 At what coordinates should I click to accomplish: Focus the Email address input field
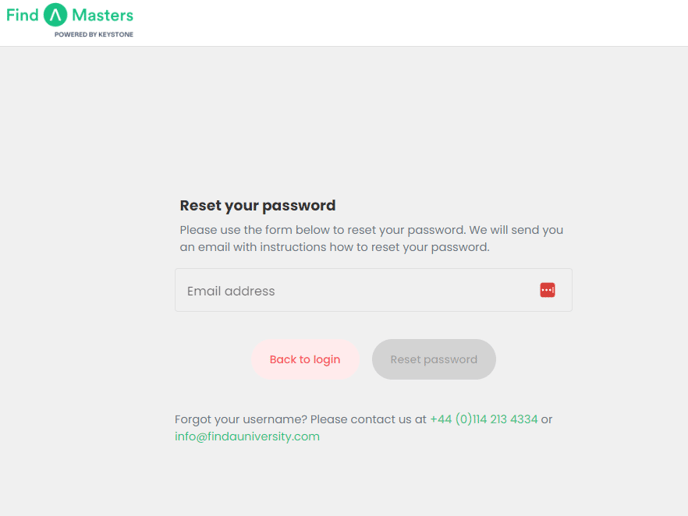point(373,290)
